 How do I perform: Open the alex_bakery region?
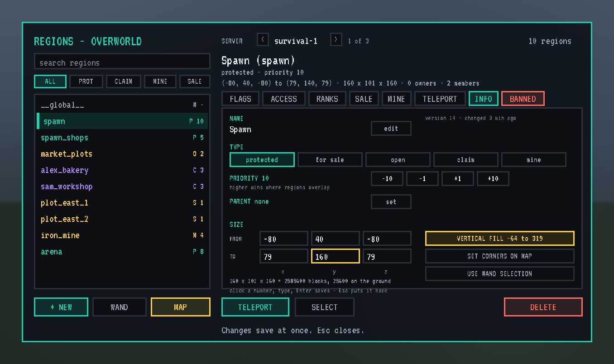[x=122, y=170]
